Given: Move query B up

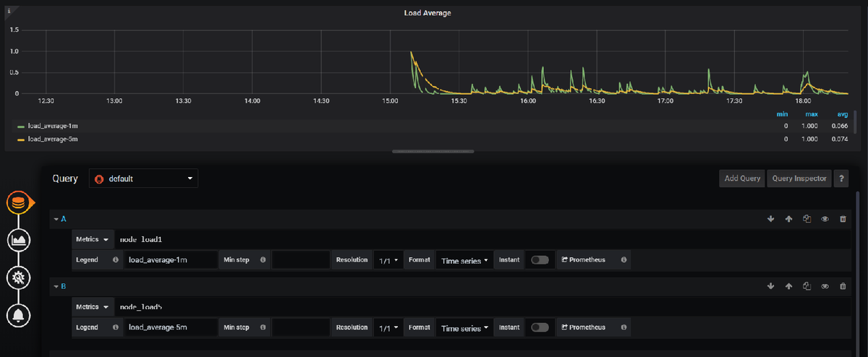Looking at the screenshot, I should 788,286.
